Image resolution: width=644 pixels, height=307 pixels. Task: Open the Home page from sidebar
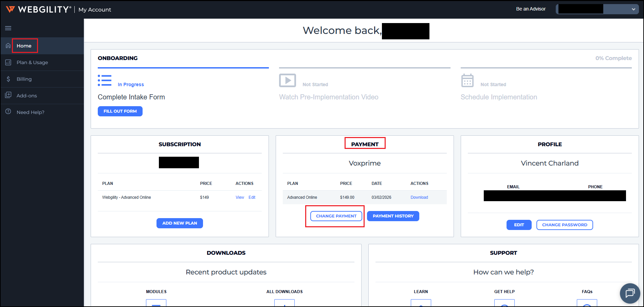(x=24, y=46)
